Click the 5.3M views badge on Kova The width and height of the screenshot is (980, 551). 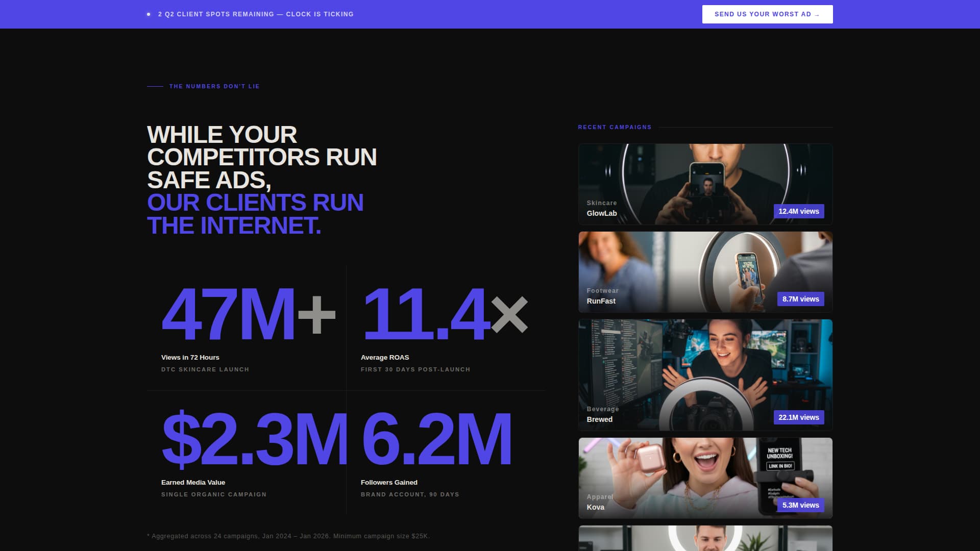click(x=800, y=505)
